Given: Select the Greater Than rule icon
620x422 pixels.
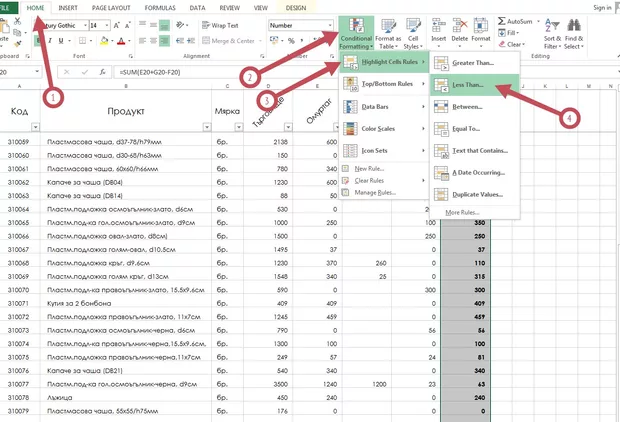Looking at the screenshot, I should pos(441,61).
